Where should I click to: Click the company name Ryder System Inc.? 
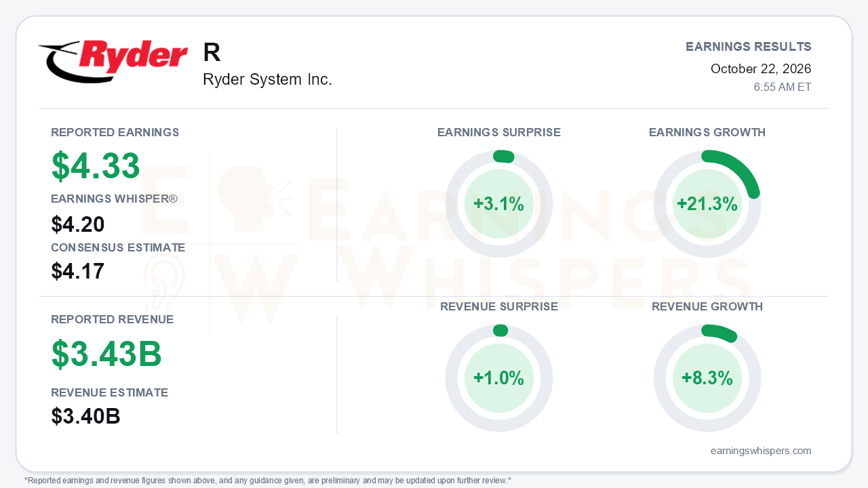pos(267,80)
